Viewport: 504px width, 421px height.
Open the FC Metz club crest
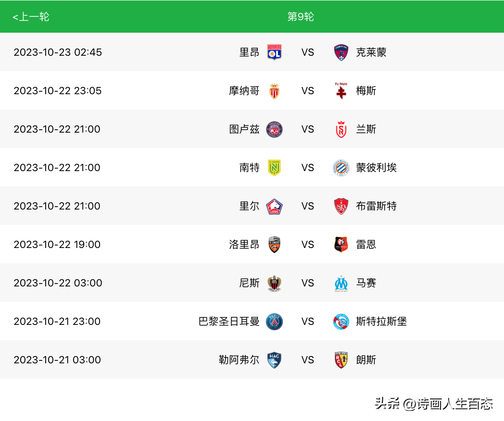coord(341,90)
